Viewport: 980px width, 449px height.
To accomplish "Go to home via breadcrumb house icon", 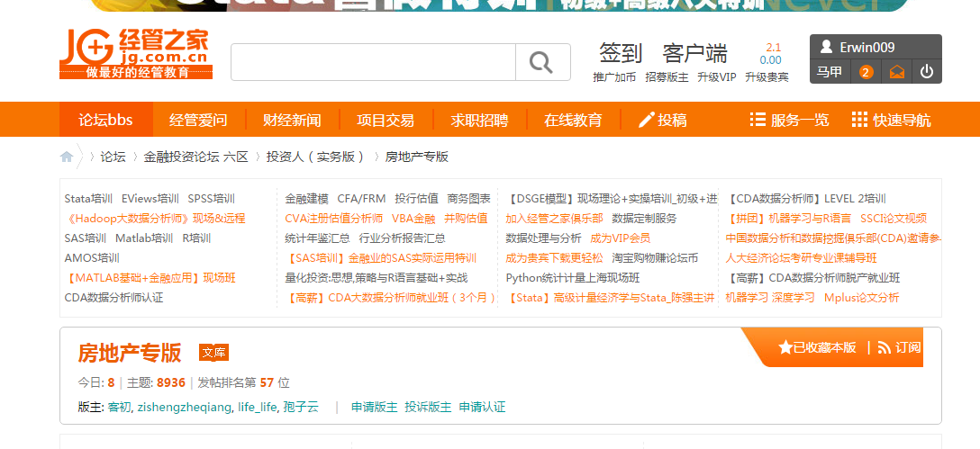I will [67, 157].
